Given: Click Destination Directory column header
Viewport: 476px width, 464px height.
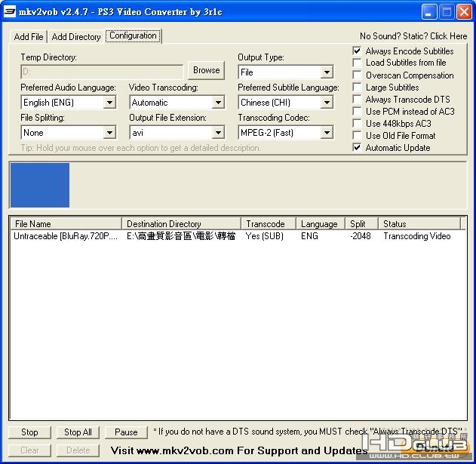Looking at the screenshot, I should [x=181, y=224].
